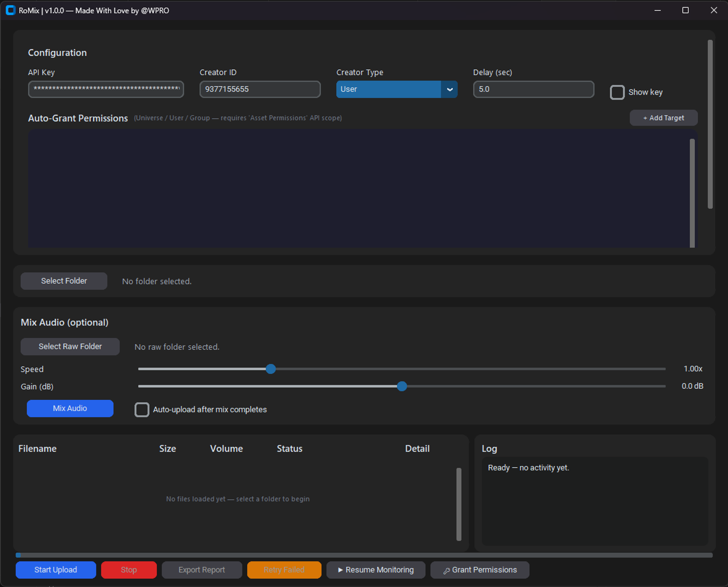Click the Speed slider handle

271,369
